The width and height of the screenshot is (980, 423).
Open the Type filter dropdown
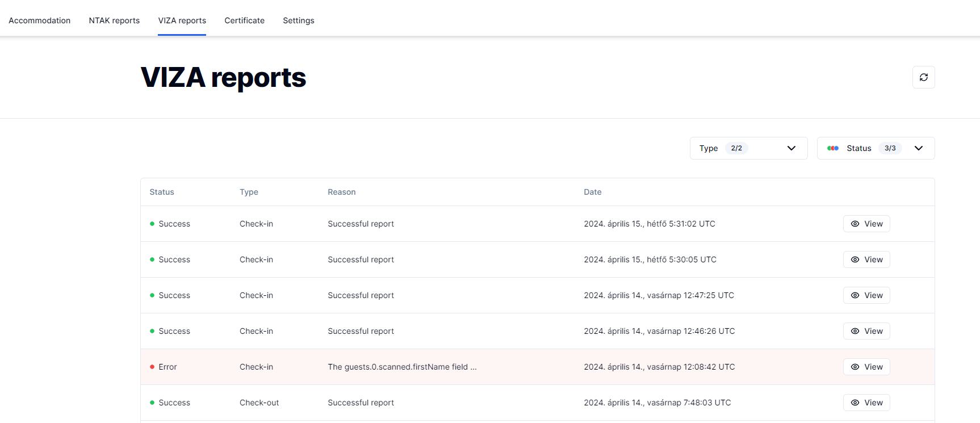coord(748,148)
